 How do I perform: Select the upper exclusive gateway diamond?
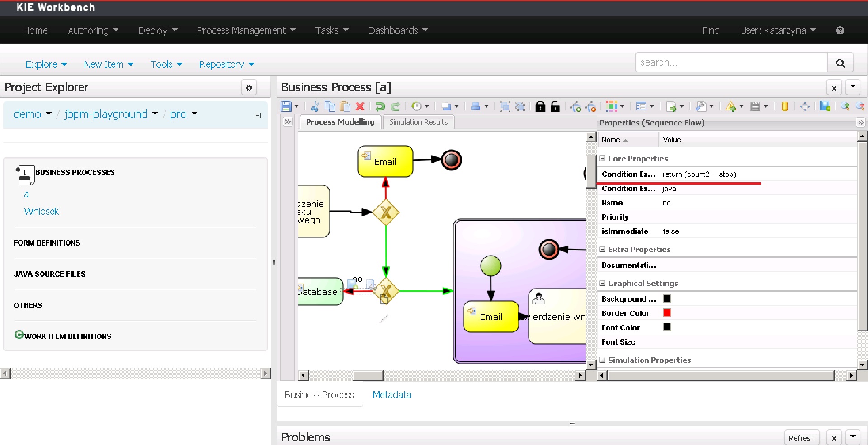tap(386, 212)
